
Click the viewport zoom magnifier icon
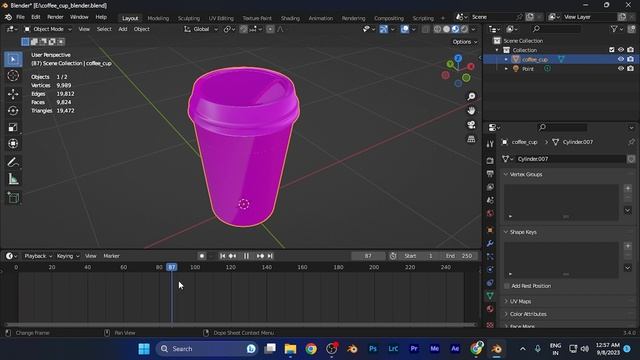tap(471, 96)
